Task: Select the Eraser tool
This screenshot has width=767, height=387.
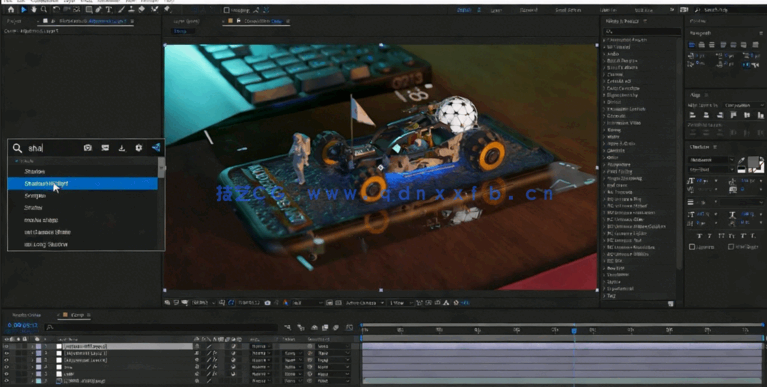Action: [141, 10]
